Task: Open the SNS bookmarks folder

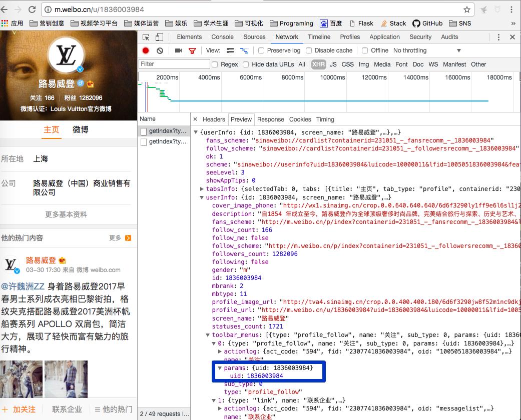Action: [x=460, y=23]
